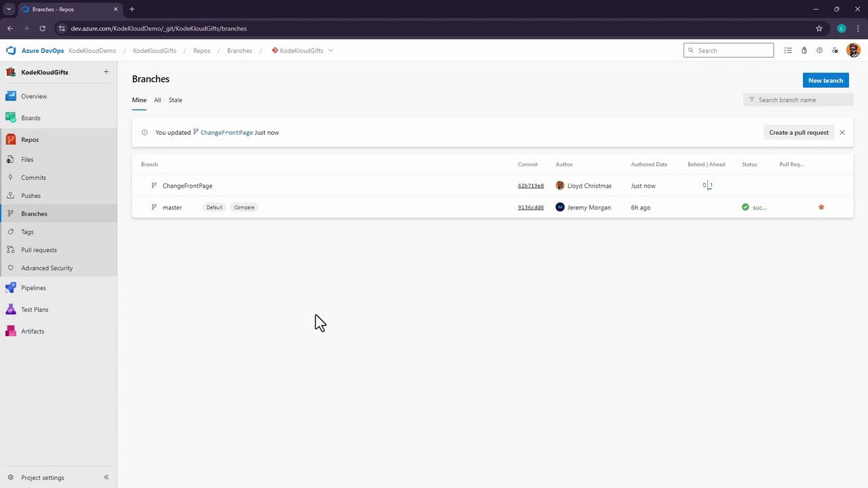The width and height of the screenshot is (868, 488).
Task: Open the ChangeFrontPage branch row link
Action: pyautogui.click(x=187, y=186)
